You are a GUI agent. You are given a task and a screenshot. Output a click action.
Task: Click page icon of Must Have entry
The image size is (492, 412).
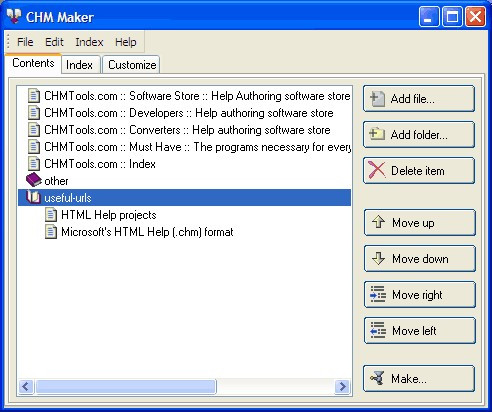[33, 147]
